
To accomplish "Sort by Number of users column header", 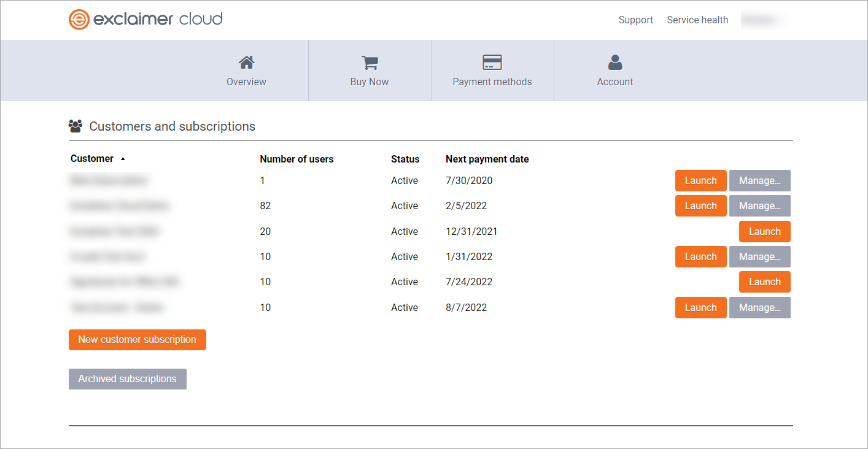I will pyautogui.click(x=296, y=159).
